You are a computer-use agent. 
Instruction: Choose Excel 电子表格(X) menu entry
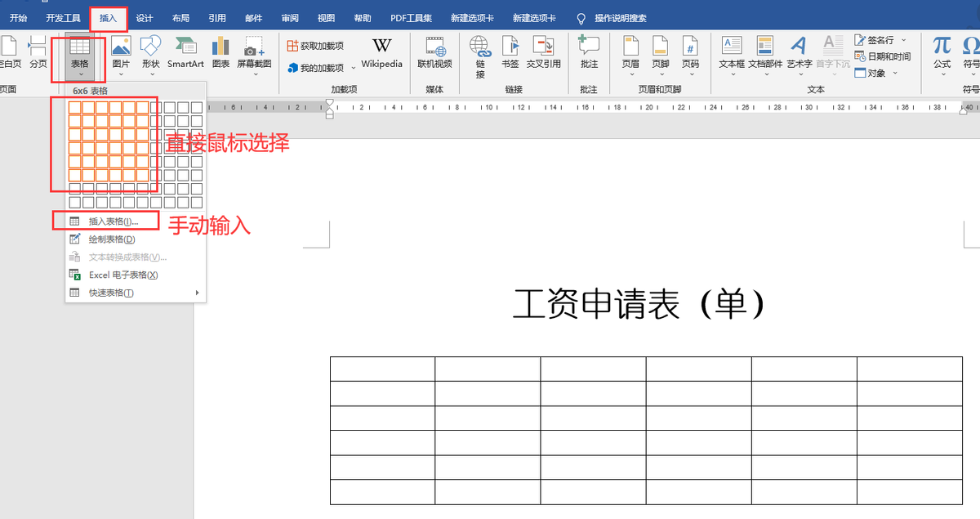click(136, 275)
